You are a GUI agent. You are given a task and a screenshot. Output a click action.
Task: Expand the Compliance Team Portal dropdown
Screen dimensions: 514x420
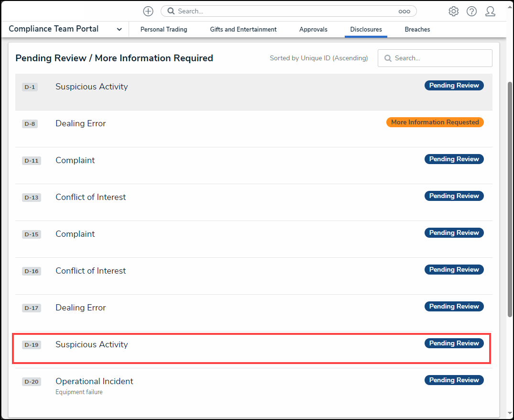tap(119, 29)
